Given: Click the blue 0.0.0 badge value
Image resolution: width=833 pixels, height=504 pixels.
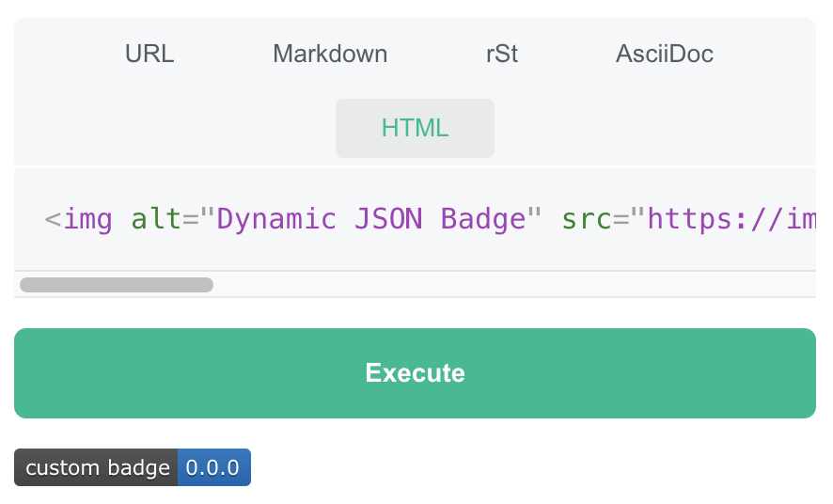Looking at the screenshot, I should [213, 467].
